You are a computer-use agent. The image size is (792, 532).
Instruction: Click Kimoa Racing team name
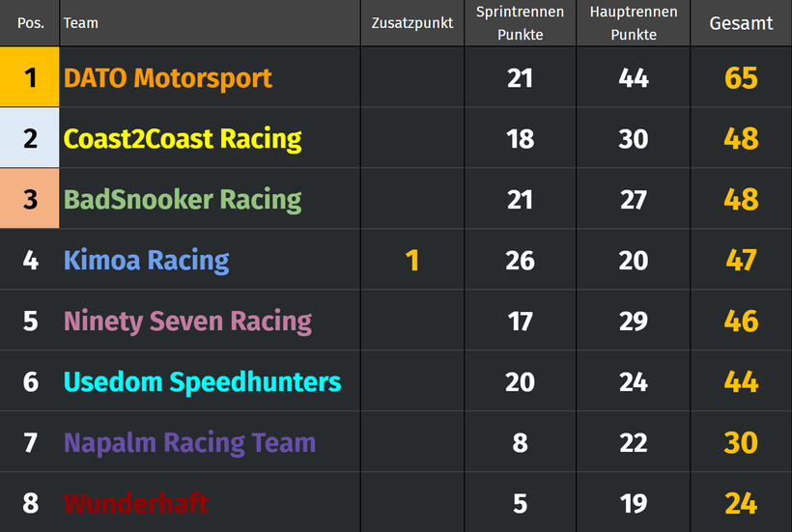(x=146, y=261)
